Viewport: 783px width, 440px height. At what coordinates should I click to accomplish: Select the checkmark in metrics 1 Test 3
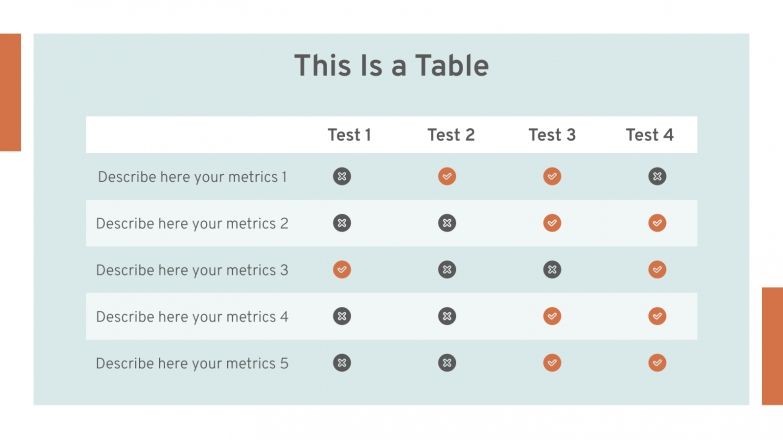pyautogui.click(x=552, y=177)
